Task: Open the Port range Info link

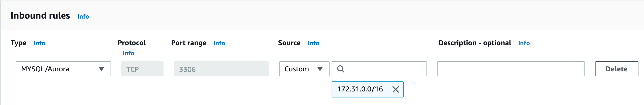Action: [219, 43]
